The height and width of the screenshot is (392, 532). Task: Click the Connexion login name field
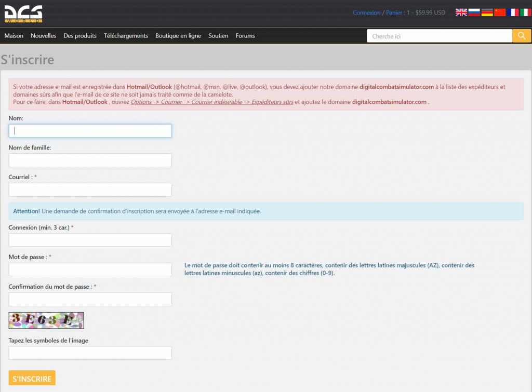[90, 240]
